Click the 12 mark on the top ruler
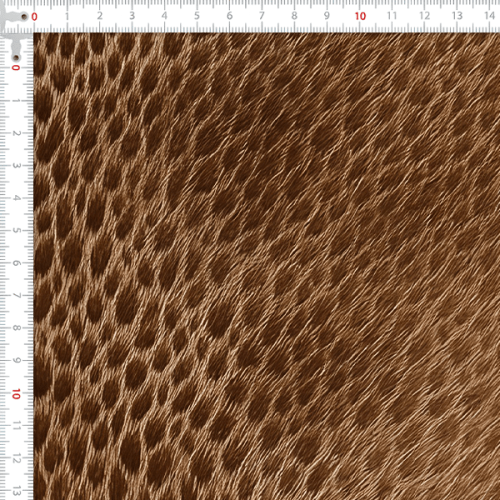The width and height of the screenshot is (500, 500). pos(424,16)
